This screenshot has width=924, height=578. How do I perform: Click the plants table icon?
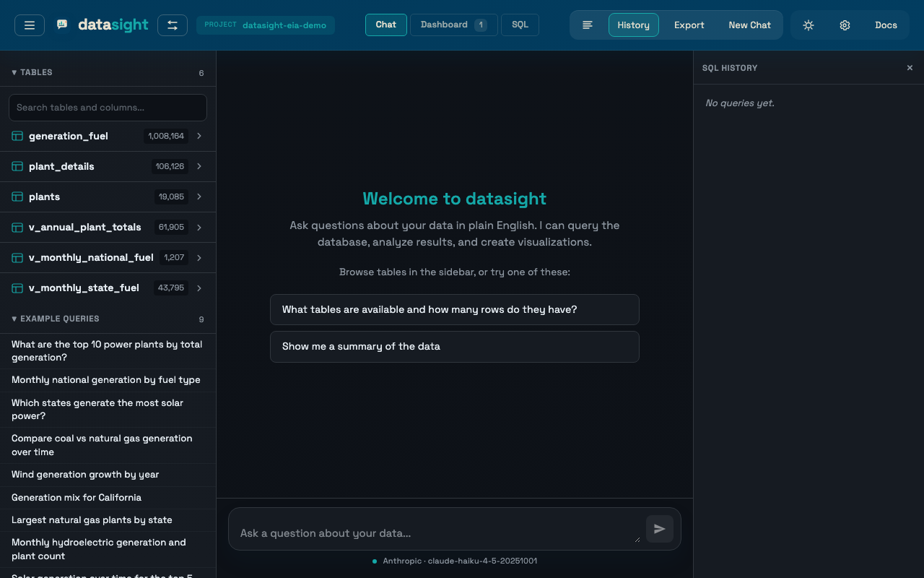click(x=17, y=197)
